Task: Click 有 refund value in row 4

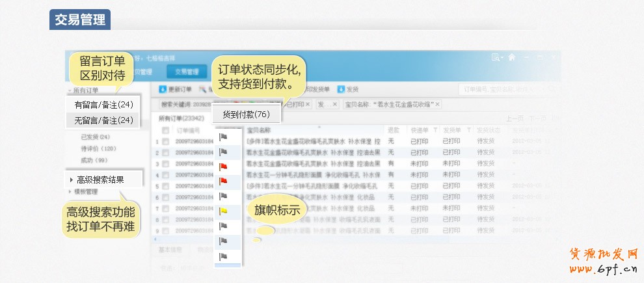Action: (x=390, y=174)
